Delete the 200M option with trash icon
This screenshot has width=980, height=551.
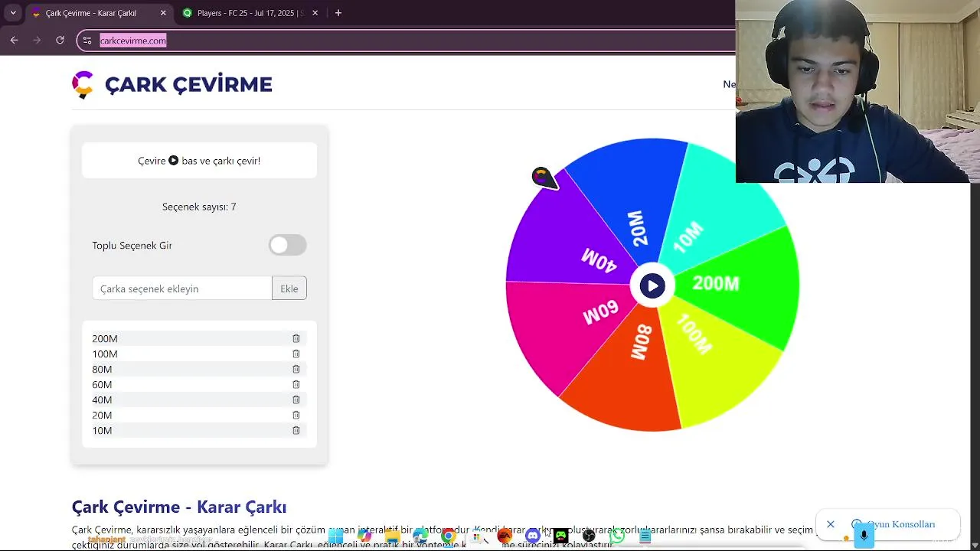pyautogui.click(x=296, y=338)
